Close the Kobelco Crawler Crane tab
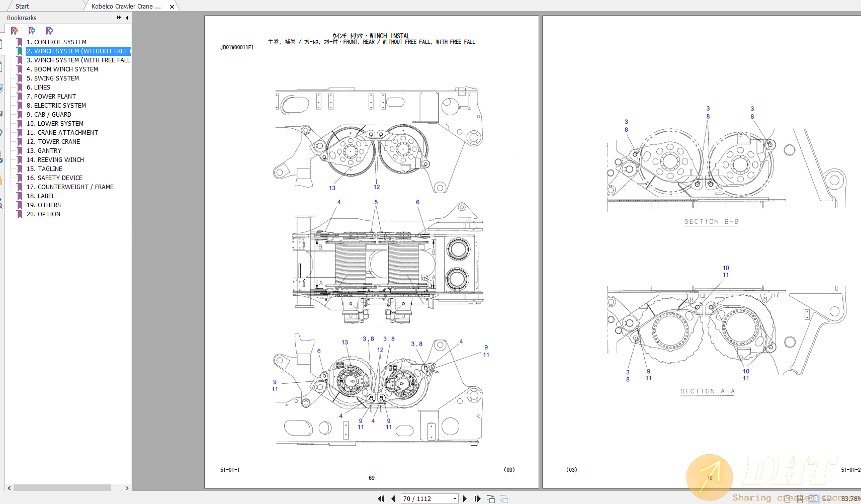The image size is (861, 504). coord(172,7)
